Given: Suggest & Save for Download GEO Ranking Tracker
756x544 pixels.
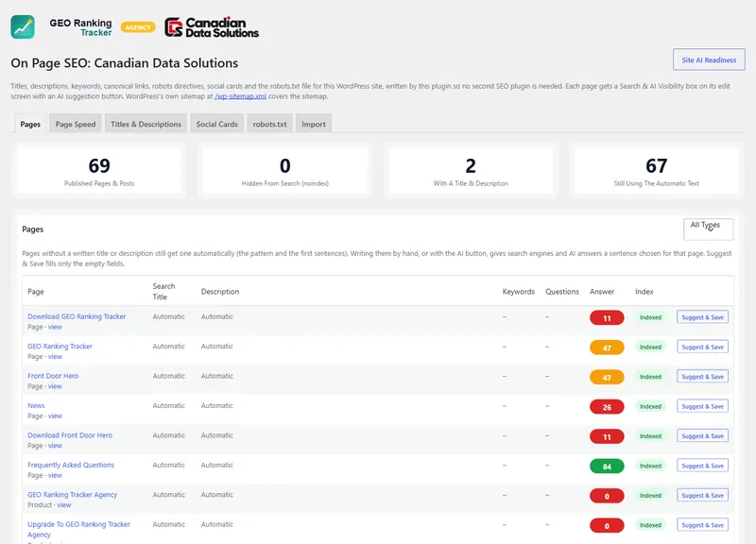Looking at the screenshot, I should [702, 317].
